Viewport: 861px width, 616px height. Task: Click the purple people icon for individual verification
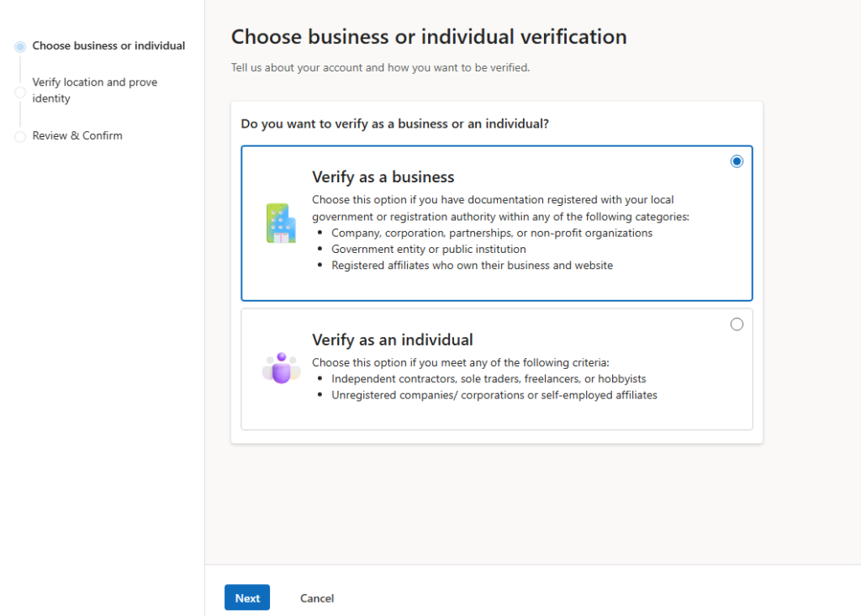coord(281,368)
